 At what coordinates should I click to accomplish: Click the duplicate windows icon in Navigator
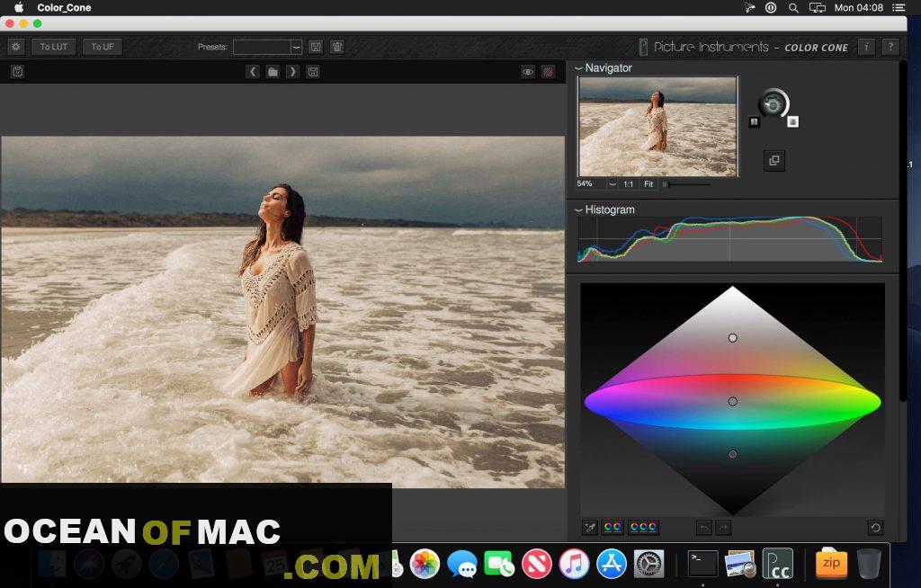tap(774, 160)
